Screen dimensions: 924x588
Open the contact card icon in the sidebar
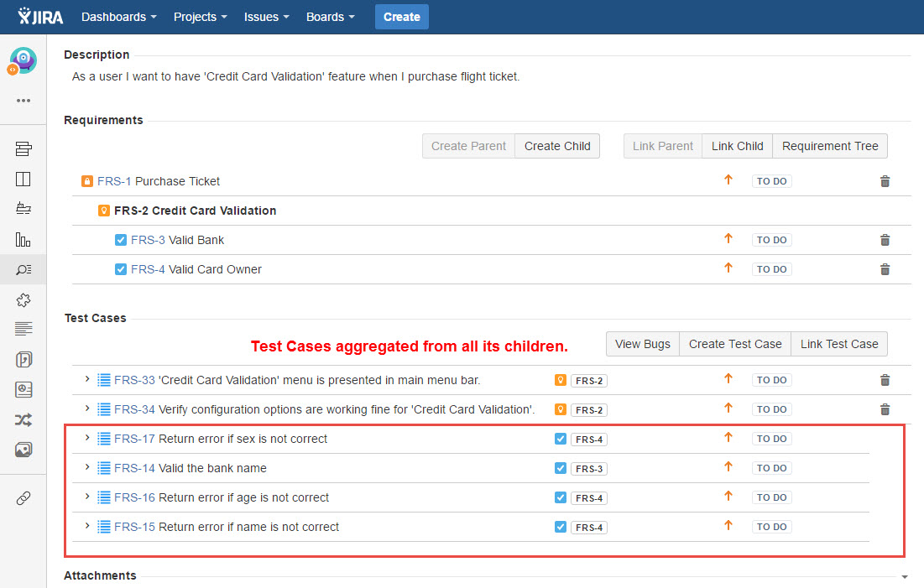click(x=23, y=389)
